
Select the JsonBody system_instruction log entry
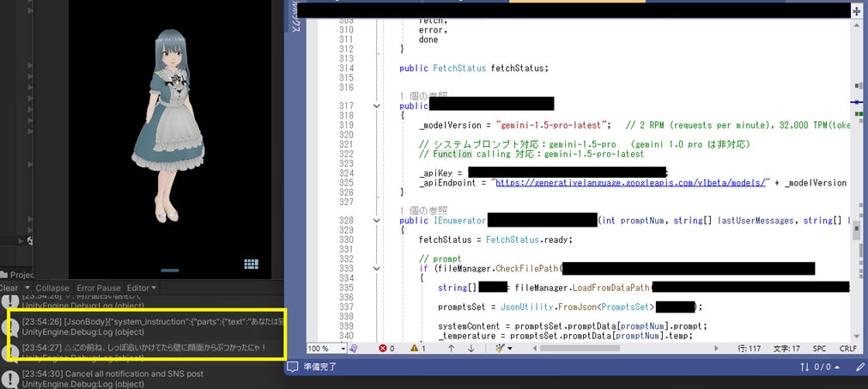pos(146,325)
